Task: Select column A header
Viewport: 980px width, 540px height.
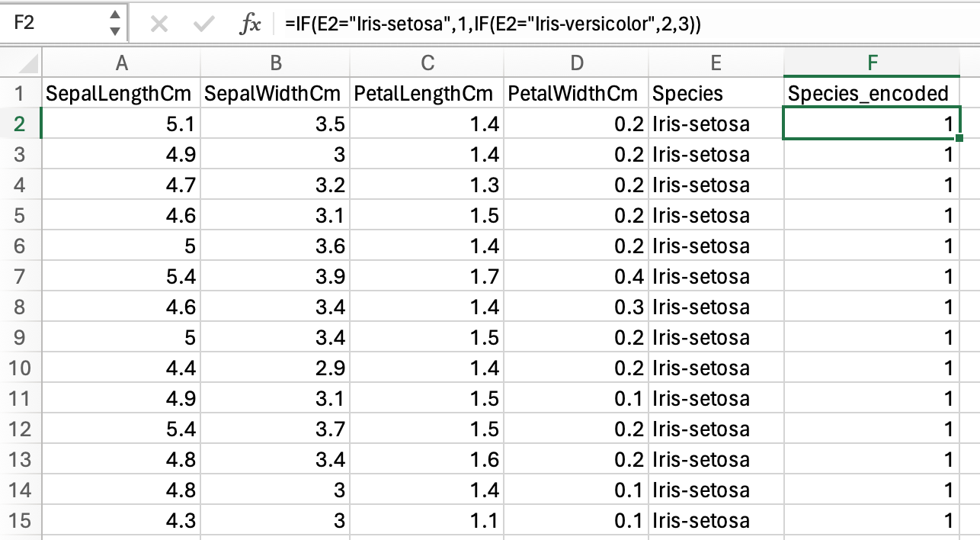Action: (x=120, y=63)
